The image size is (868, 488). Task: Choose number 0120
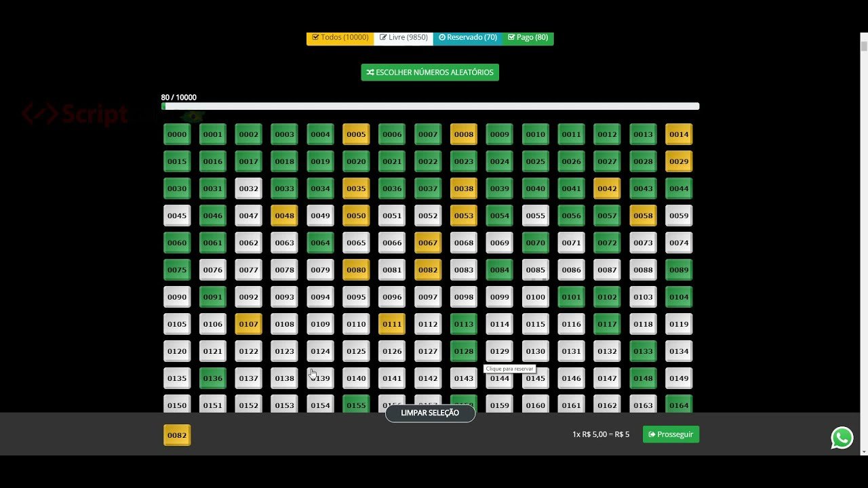coord(177,351)
